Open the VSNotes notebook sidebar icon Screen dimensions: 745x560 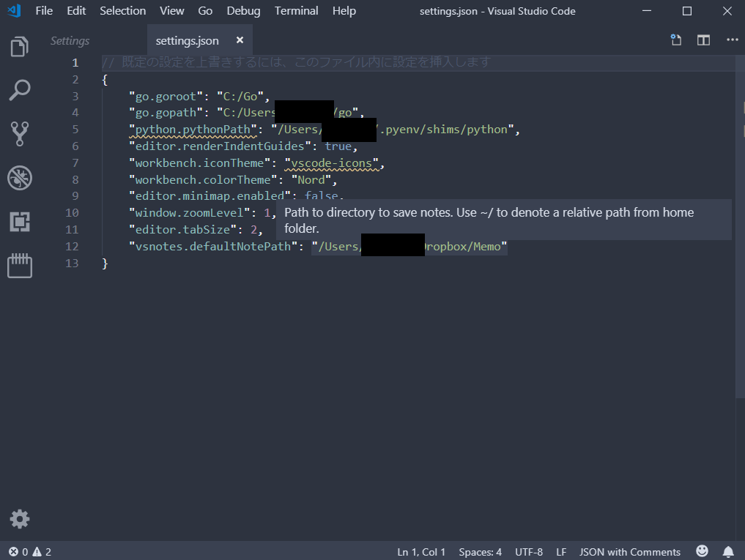pyautogui.click(x=18, y=266)
